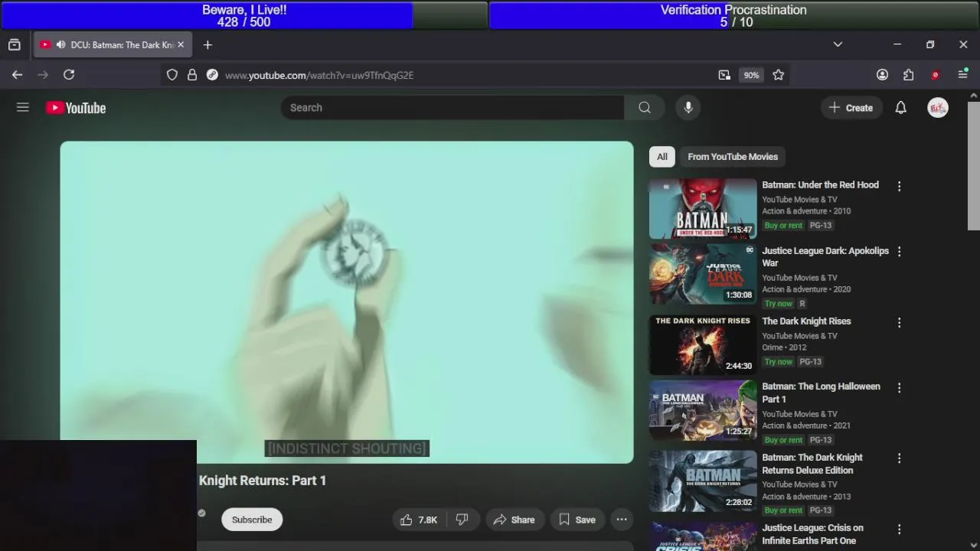Click the Verification Procrastination progress bar

pos(733,15)
